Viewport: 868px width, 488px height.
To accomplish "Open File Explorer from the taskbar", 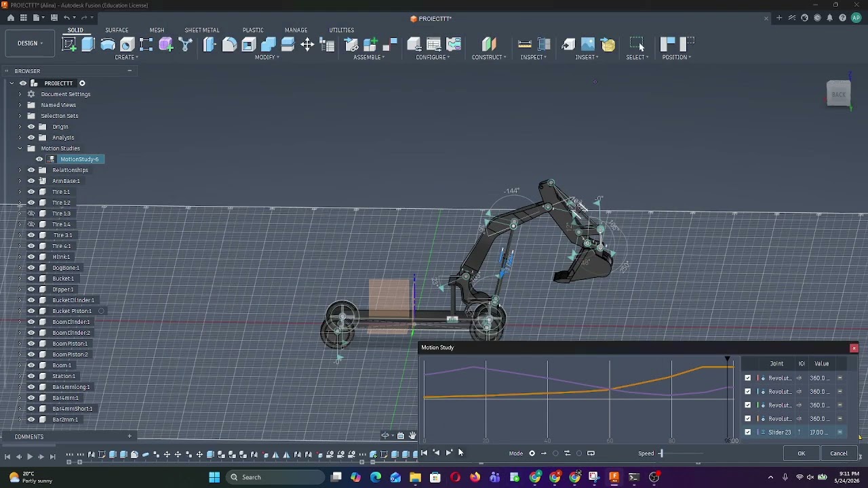I will [415, 477].
